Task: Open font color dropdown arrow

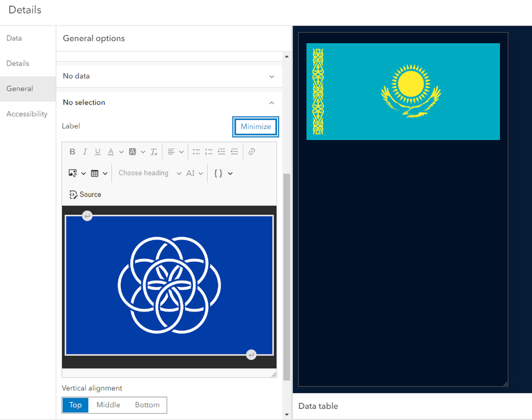Action: (121, 152)
